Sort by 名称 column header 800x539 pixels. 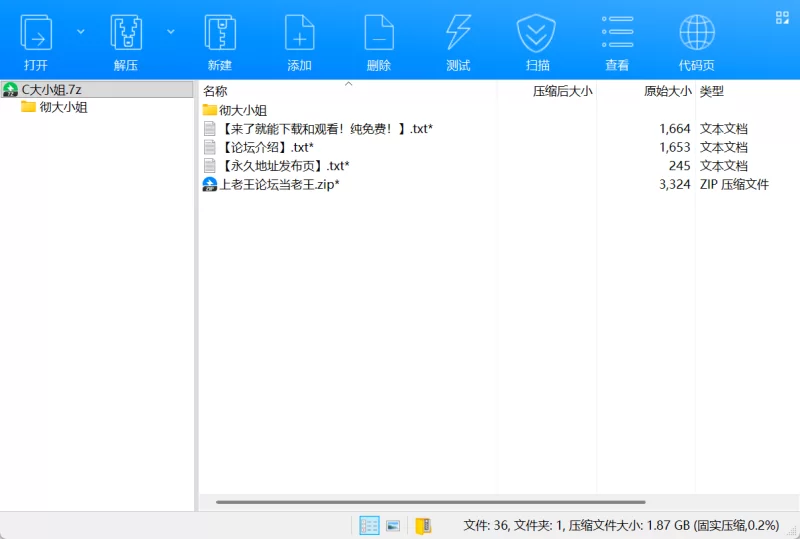click(x=215, y=91)
